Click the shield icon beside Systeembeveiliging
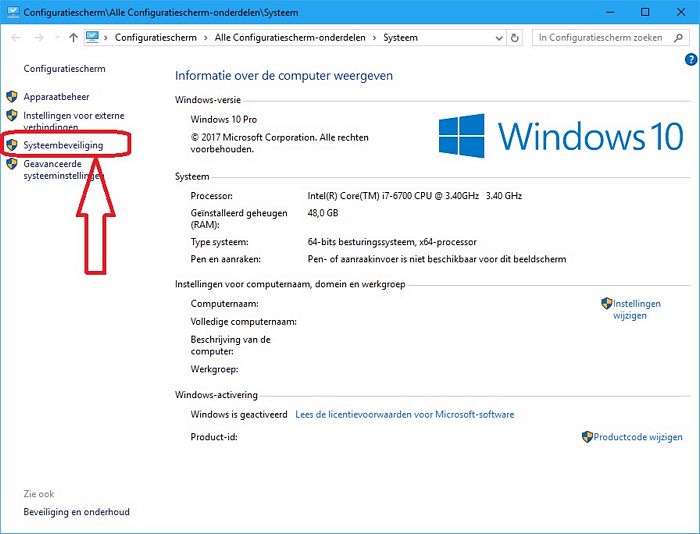700x534 pixels. (x=12, y=145)
